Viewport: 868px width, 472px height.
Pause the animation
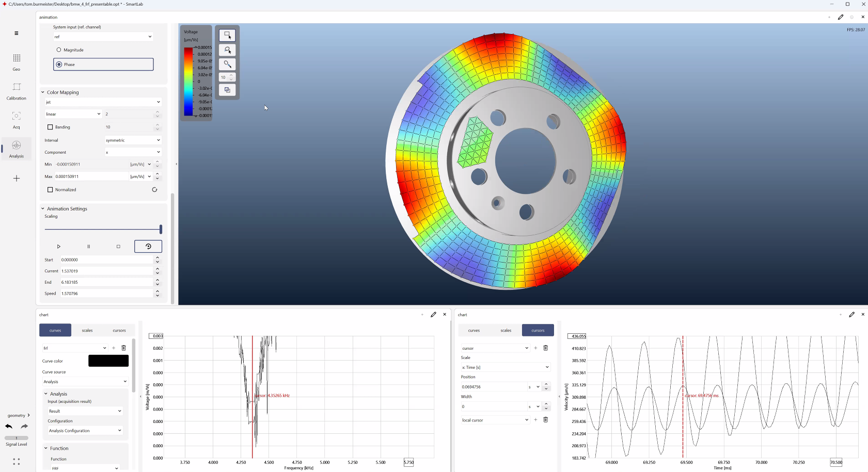pos(88,247)
